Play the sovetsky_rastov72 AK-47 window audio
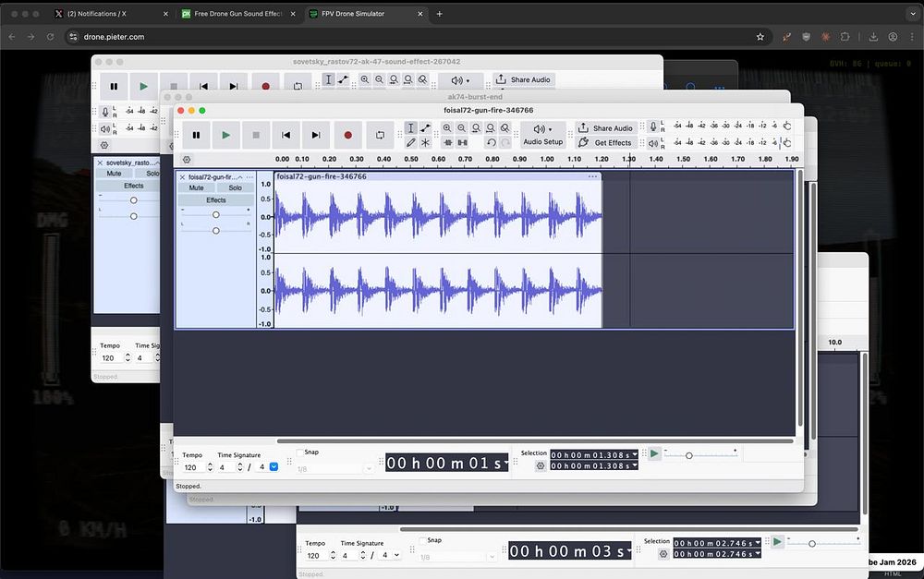The width and height of the screenshot is (924, 579). [143, 86]
